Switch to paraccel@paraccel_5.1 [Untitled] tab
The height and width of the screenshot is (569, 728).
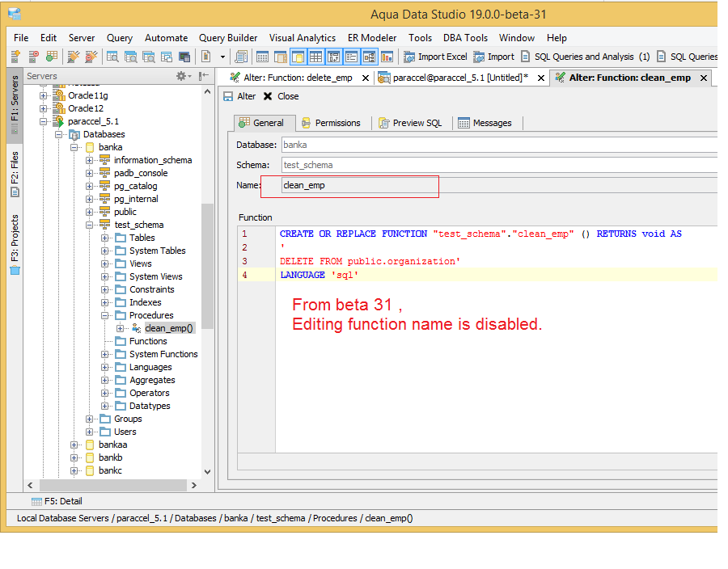click(x=460, y=78)
